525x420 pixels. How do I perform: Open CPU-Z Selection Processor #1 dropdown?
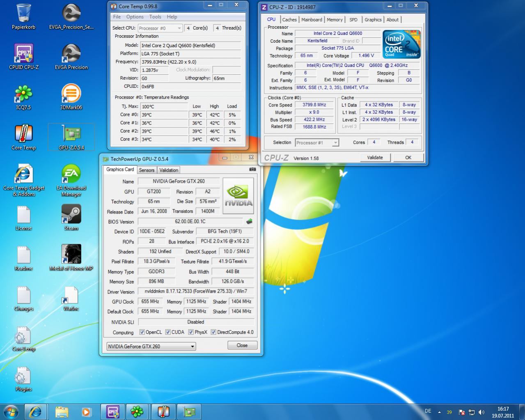[x=317, y=142]
